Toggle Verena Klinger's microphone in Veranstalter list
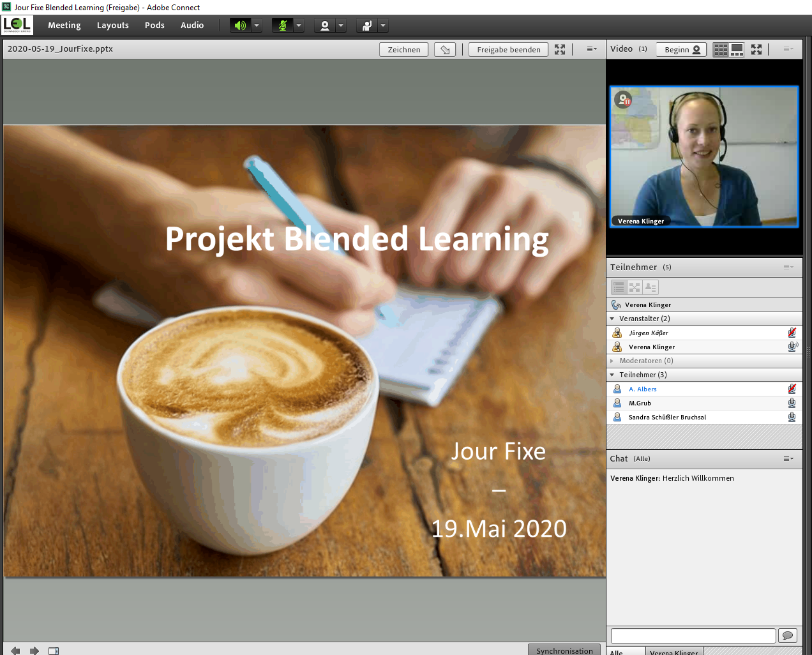 coord(792,347)
